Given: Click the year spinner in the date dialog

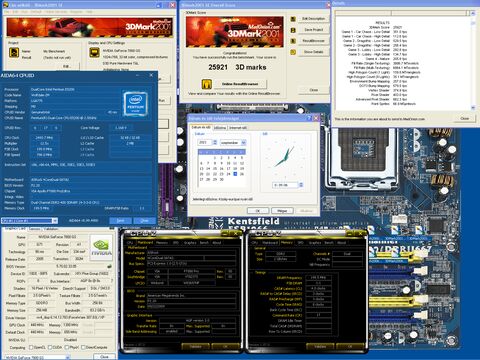Looking at the screenshot, I should tap(215, 143).
